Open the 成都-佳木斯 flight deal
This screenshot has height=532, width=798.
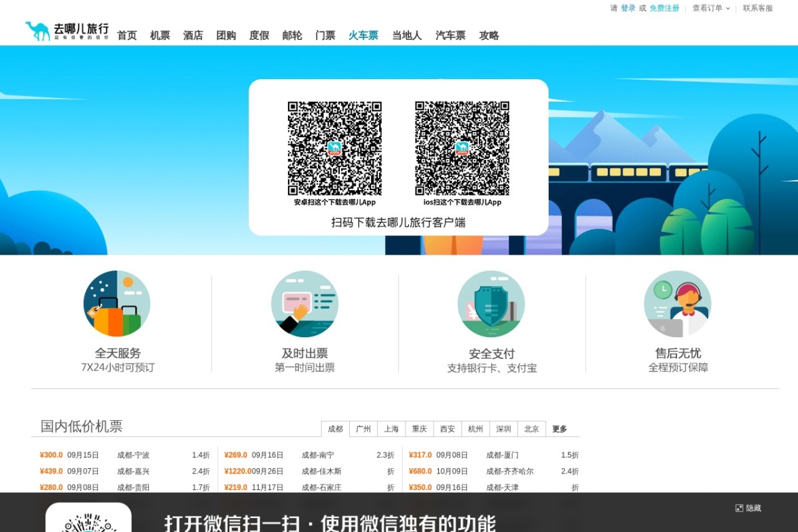coord(322,471)
